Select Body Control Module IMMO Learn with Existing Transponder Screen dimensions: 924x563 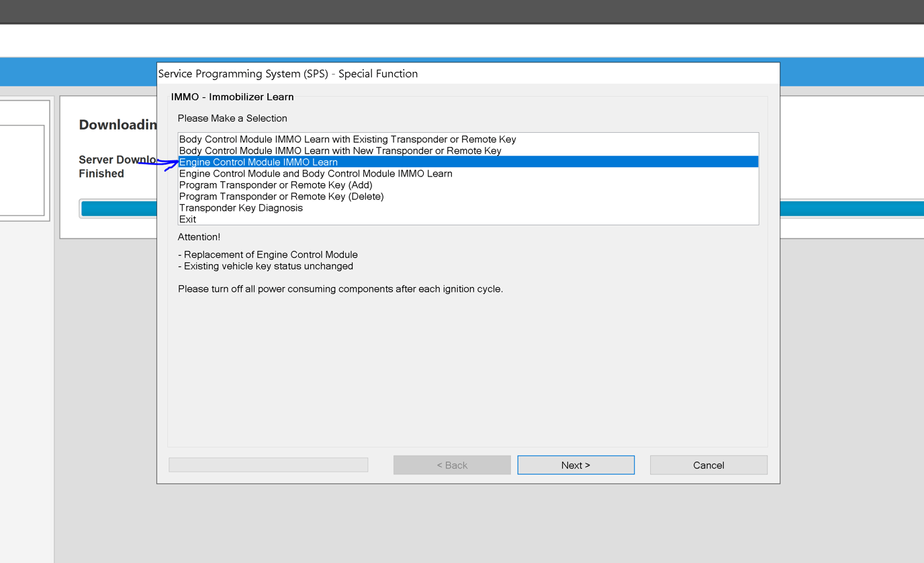[347, 140]
